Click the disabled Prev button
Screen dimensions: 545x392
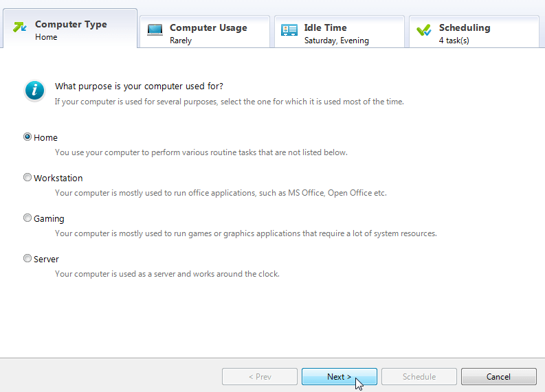pos(259,377)
